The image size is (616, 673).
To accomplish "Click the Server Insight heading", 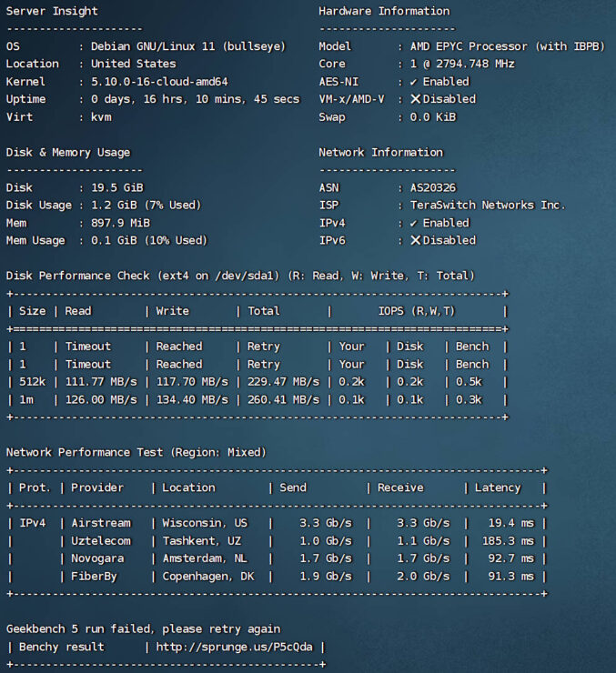I will point(52,11).
